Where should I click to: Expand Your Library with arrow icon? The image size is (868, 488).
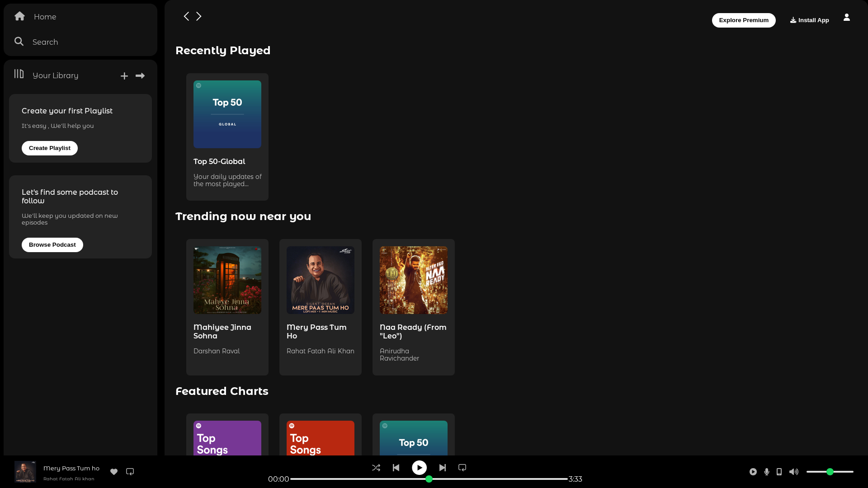click(140, 76)
